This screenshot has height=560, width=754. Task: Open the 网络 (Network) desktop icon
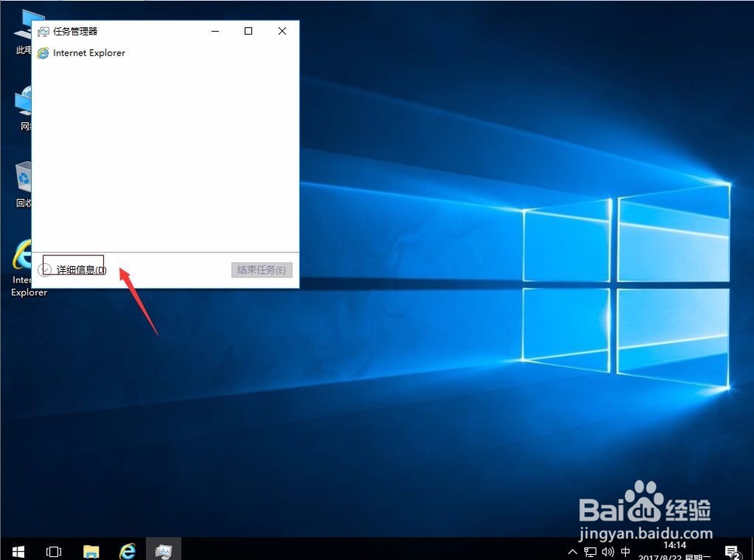click(x=23, y=106)
